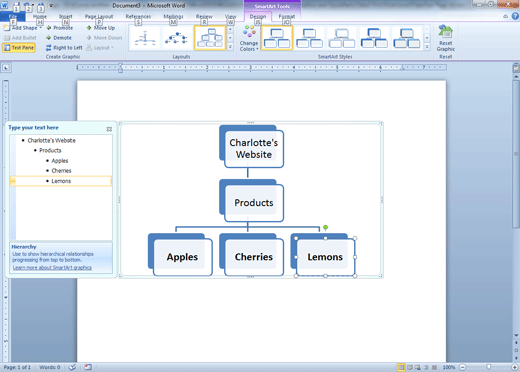Viewport: 520px width, 372px height.
Task: Open the Change Colors palette
Action: click(x=249, y=38)
